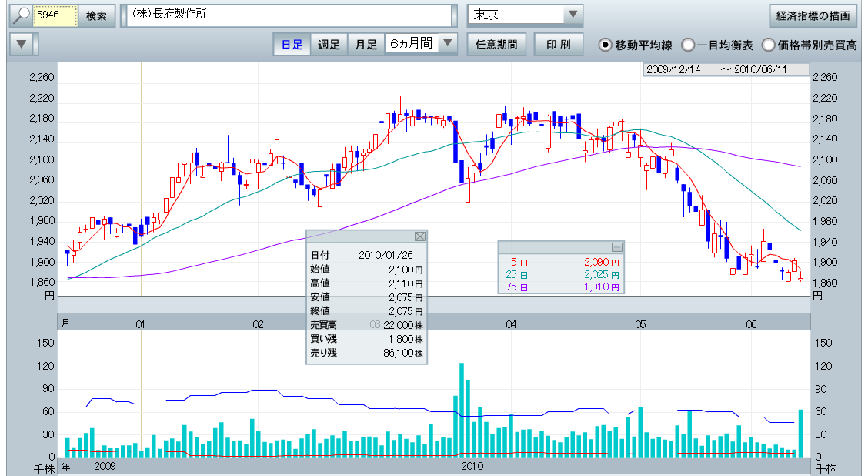The width and height of the screenshot is (868, 476).
Task: Select the 一目均衡表 radio option
Action: (x=688, y=45)
